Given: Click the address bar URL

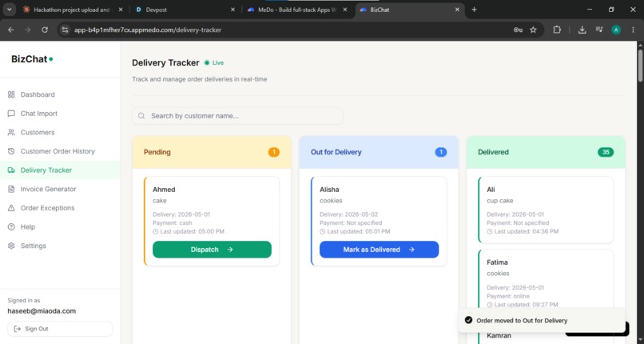Looking at the screenshot, I should pos(148,30).
